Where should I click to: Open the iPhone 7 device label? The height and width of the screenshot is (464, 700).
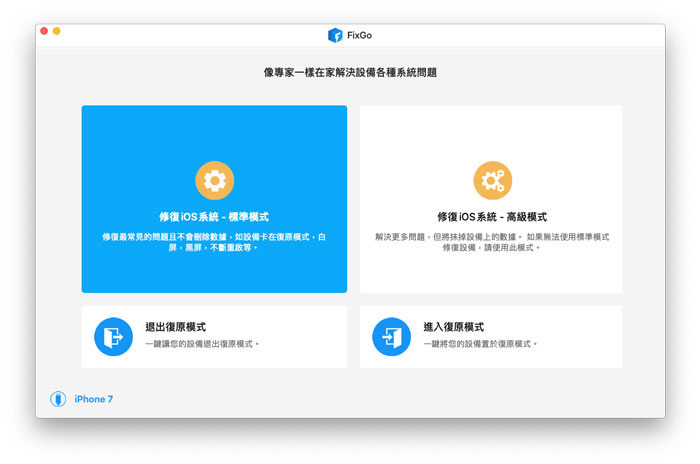pyautogui.click(x=94, y=399)
